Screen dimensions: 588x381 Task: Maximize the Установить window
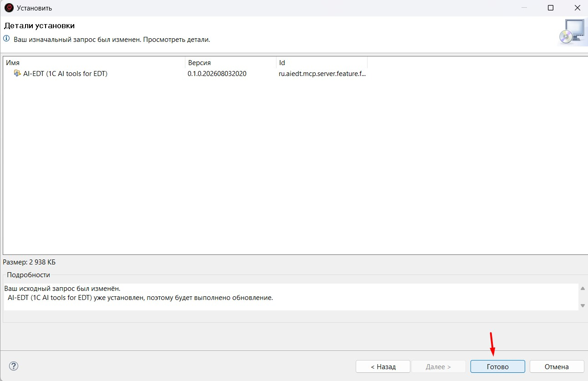pos(550,8)
